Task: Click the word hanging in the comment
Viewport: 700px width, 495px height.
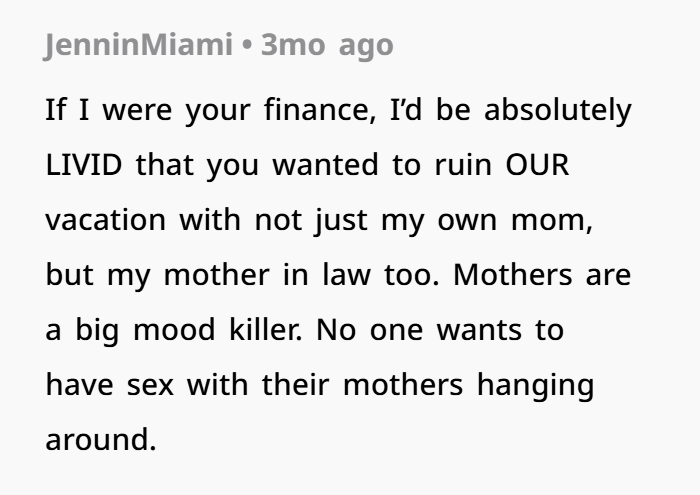Action: point(535,385)
